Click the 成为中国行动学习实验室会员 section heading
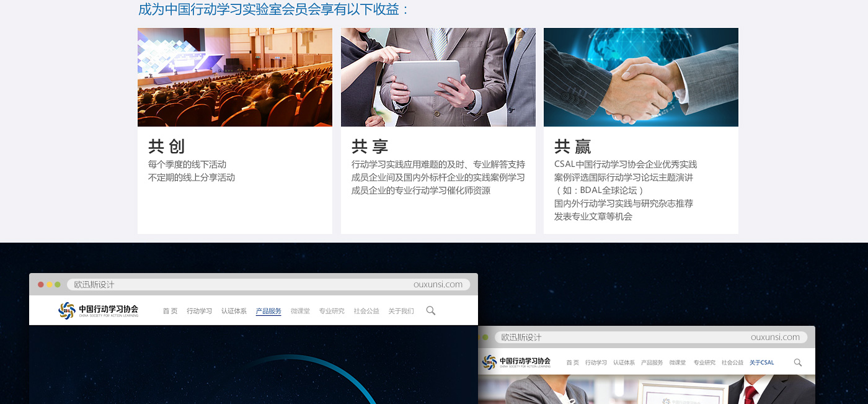The height and width of the screenshot is (404, 868). tap(274, 9)
